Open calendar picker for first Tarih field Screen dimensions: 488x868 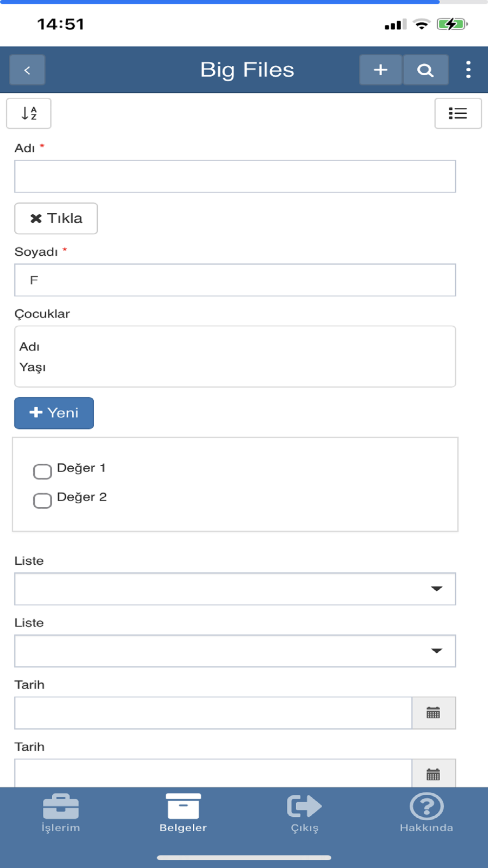[x=433, y=713]
